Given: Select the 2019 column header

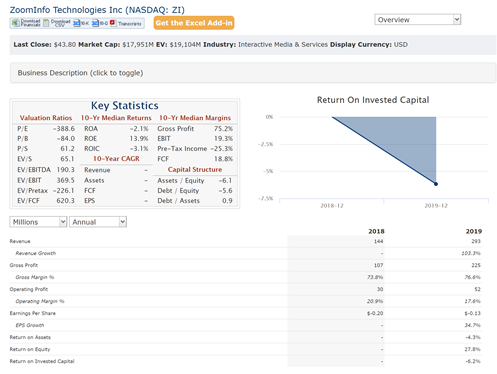Looking at the screenshot, I should (x=474, y=231).
